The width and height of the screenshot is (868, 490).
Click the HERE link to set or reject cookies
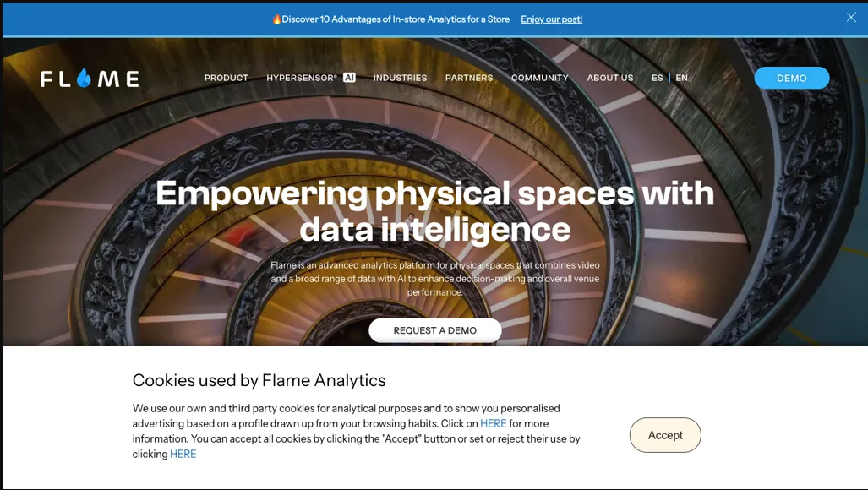[x=183, y=454]
